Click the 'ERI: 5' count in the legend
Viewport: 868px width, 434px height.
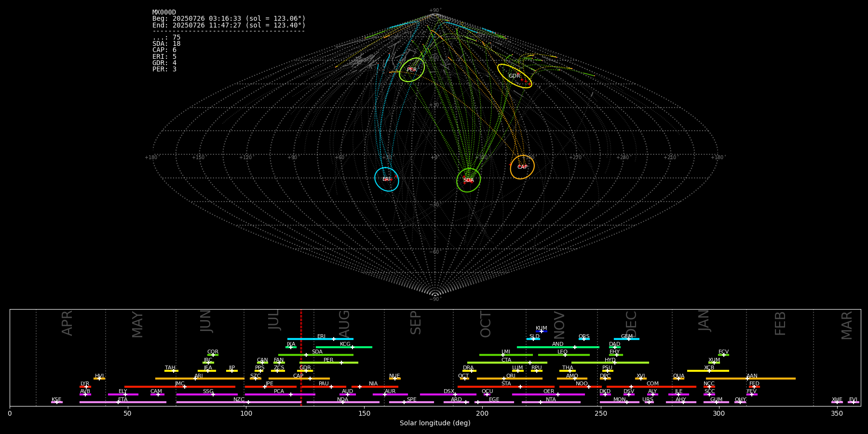pyautogui.click(x=164, y=57)
